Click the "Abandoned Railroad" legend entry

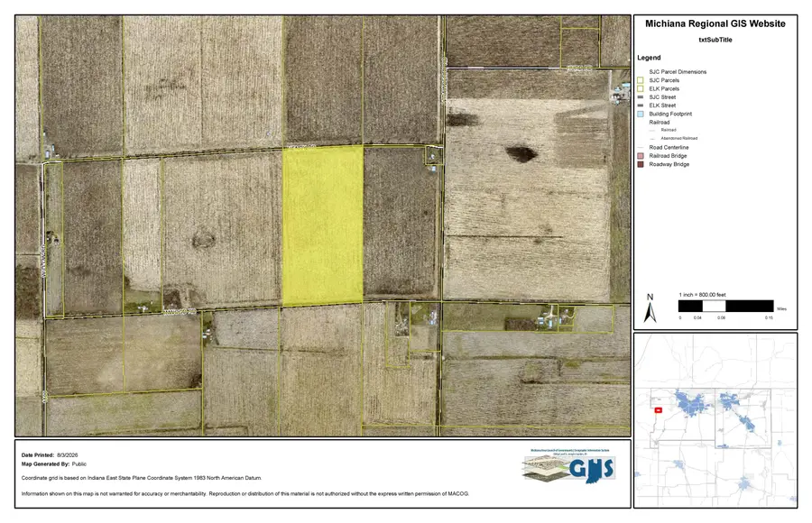pos(678,138)
